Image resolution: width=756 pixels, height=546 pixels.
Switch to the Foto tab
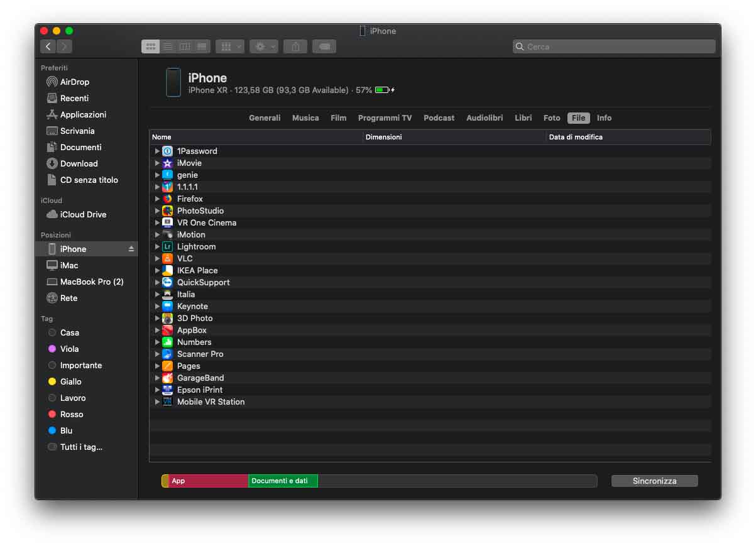point(552,118)
